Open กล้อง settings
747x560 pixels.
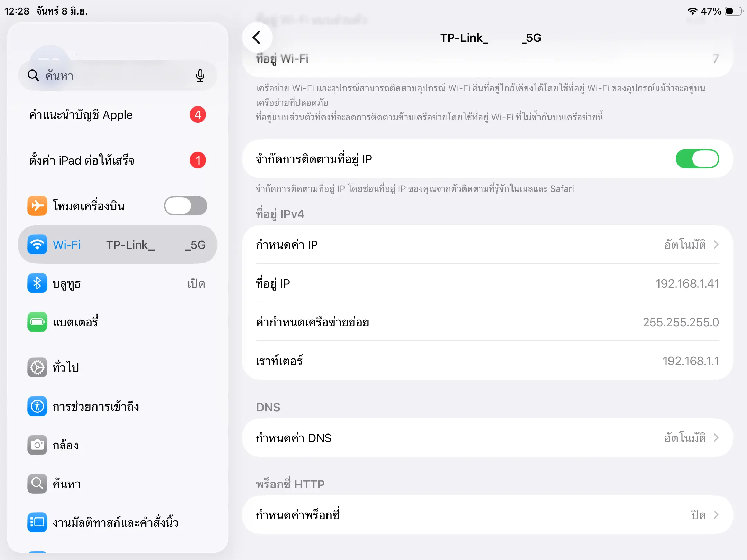click(x=118, y=445)
